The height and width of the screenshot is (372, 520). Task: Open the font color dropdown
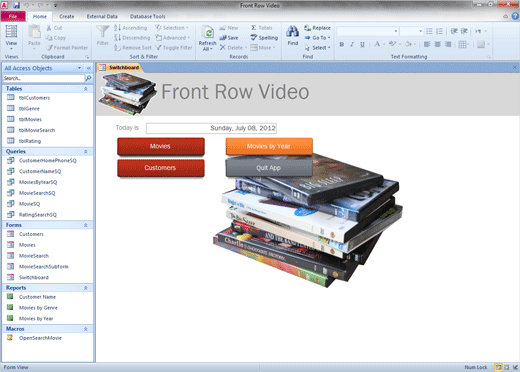pos(384,44)
